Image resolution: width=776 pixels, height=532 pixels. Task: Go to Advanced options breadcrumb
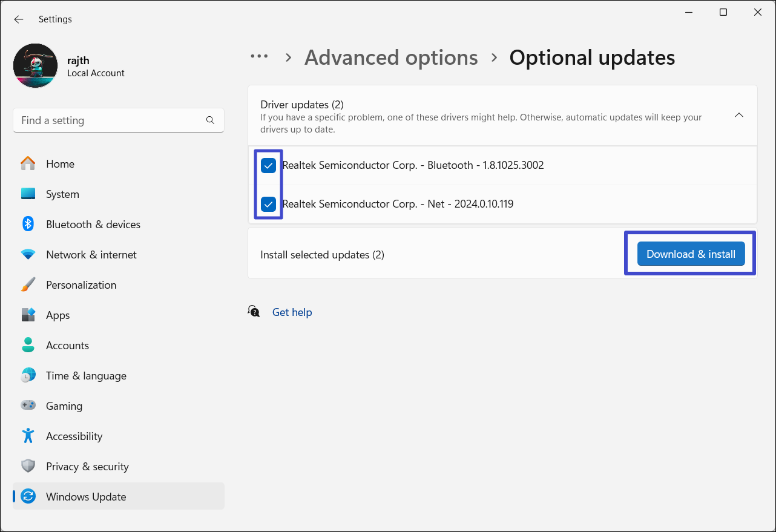(x=391, y=57)
